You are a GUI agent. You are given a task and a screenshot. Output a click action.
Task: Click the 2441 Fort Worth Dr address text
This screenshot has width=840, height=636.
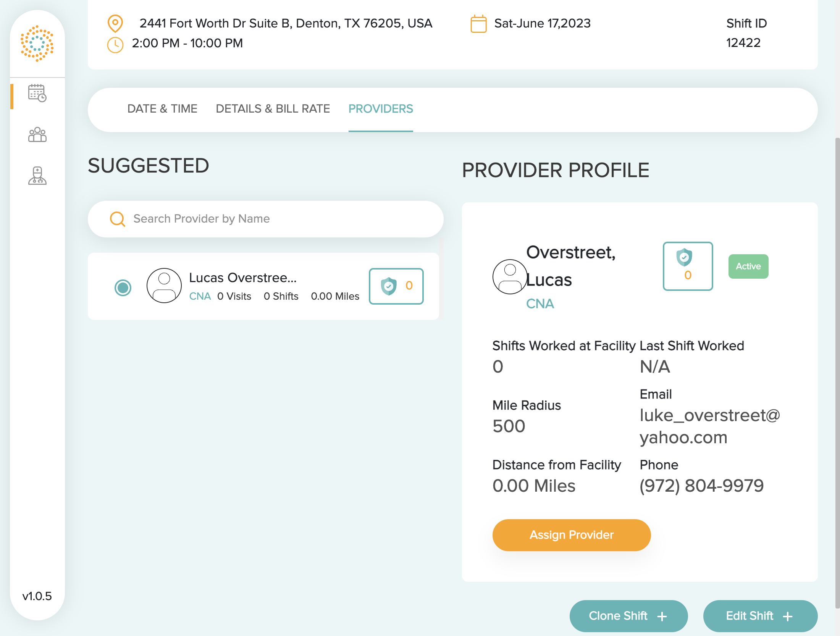286,23
